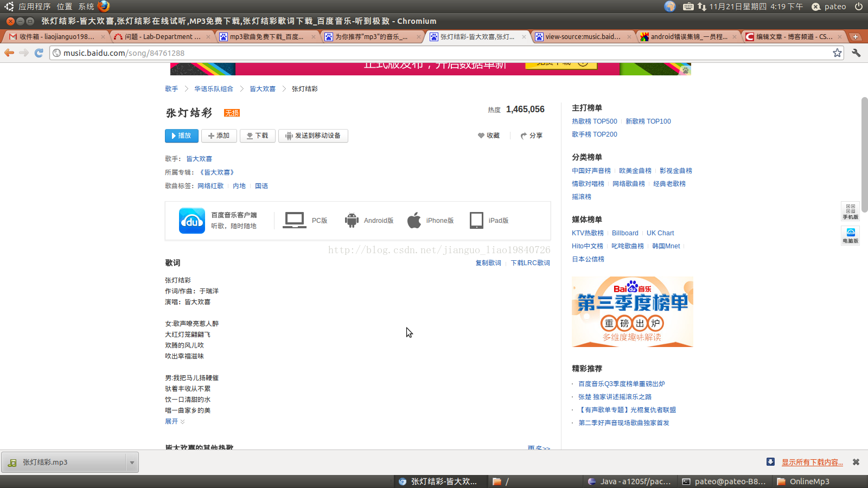This screenshot has width=868, height=488.
Task: Open 应用程序 menu
Action: [x=34, y=7]
